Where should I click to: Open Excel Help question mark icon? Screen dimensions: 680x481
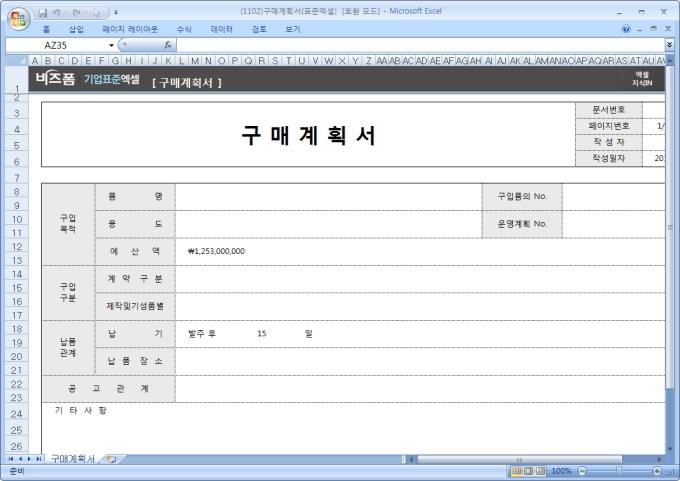click(626, 29)
